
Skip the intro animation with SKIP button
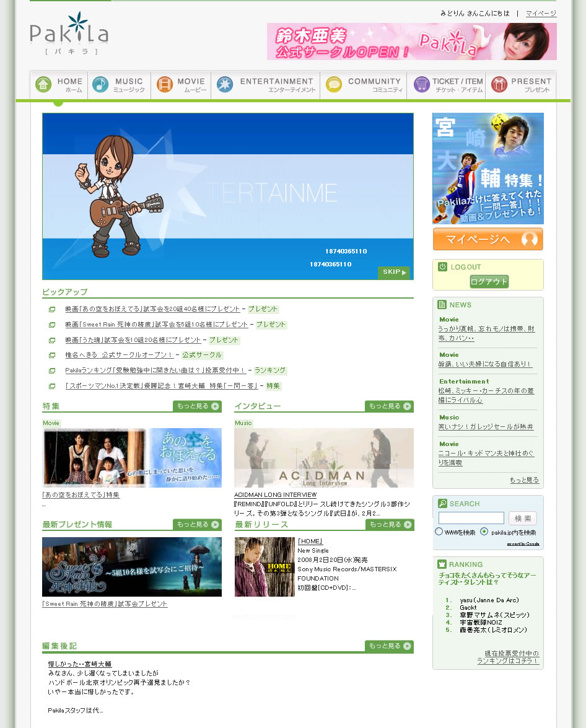(x=394, y=272)
